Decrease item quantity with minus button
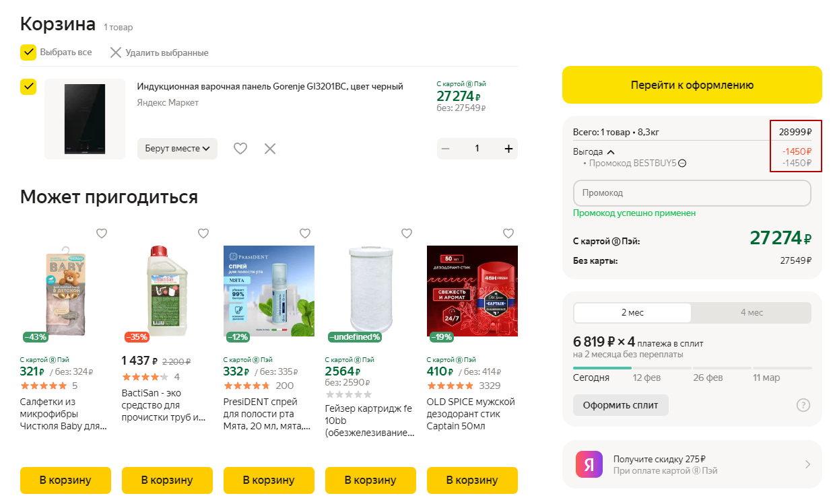Image resolution: width=831 pixels, height=504 pixels. point(446,149)
